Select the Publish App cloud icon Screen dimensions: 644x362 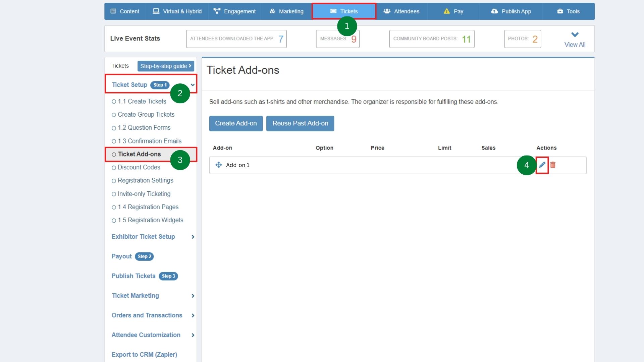click(494, 11)
